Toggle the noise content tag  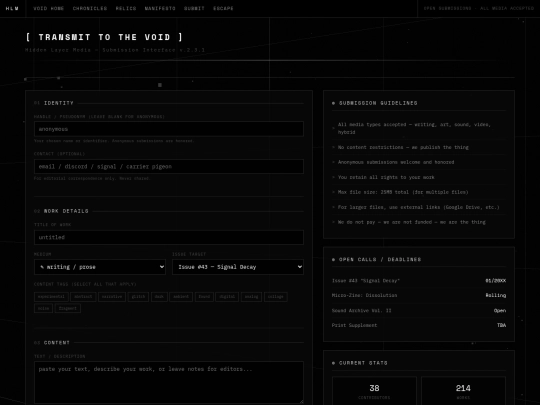point(43,308)
